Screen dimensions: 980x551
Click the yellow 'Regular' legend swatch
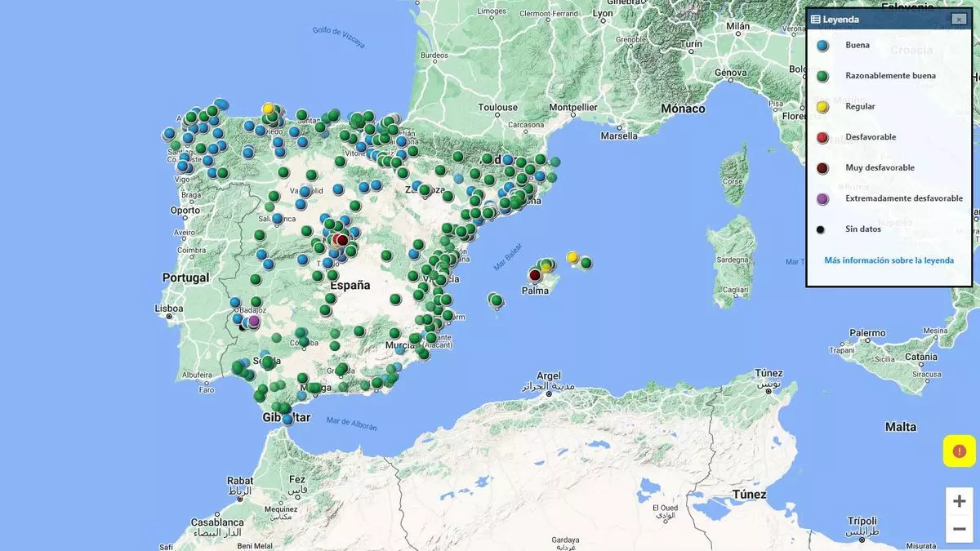822,107
